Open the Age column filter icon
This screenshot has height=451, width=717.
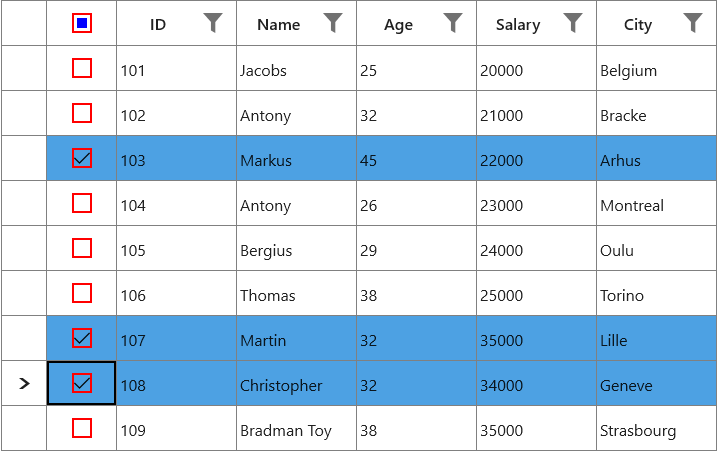tap(453, 23)
